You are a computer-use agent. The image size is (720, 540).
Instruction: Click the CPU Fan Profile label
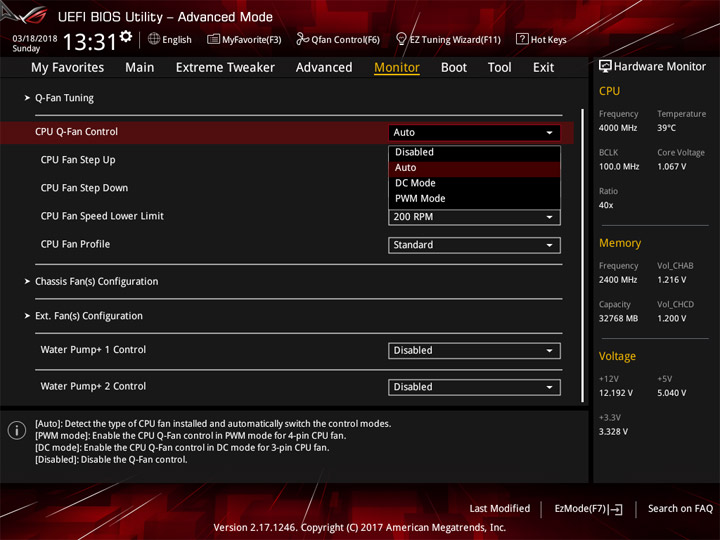pos(75,244)
